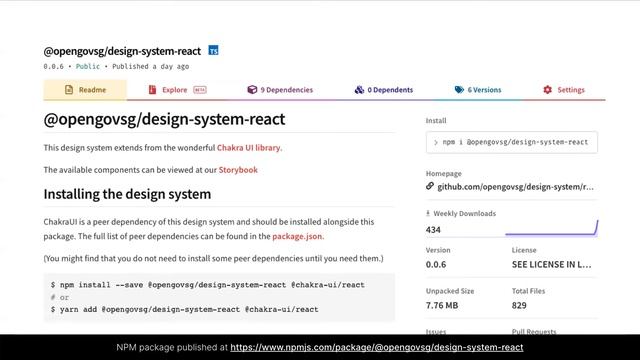Click the Homepage label in sidebar
This screenshot has height=360, width=640.
[444, 173]
